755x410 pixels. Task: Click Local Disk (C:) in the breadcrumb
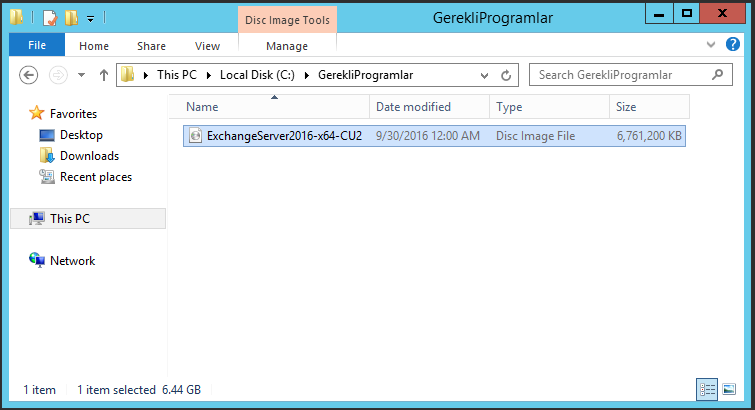click(x=257, y=75)
